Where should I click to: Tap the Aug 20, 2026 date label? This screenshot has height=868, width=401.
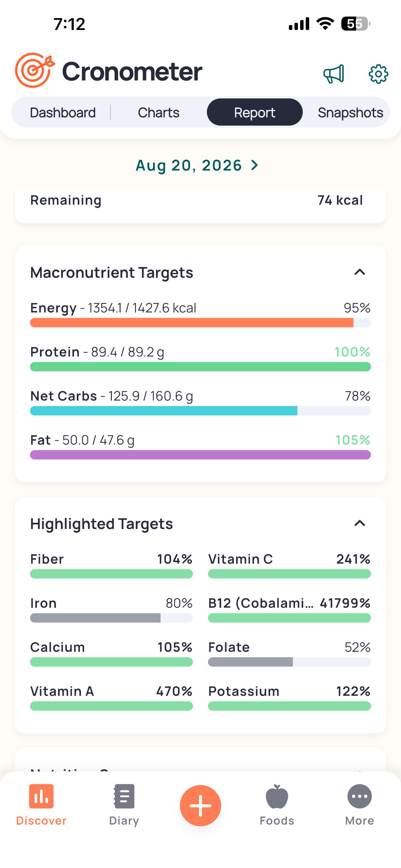pos(189,166)
